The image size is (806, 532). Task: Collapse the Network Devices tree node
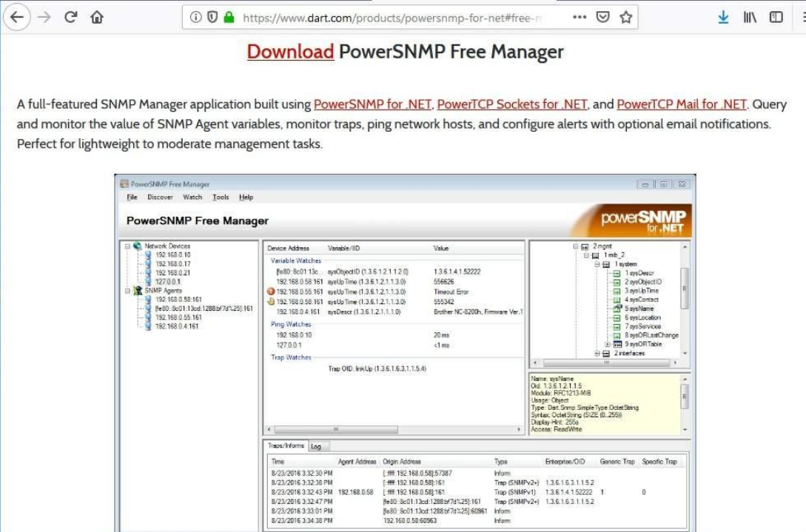(x=127, y=246)
